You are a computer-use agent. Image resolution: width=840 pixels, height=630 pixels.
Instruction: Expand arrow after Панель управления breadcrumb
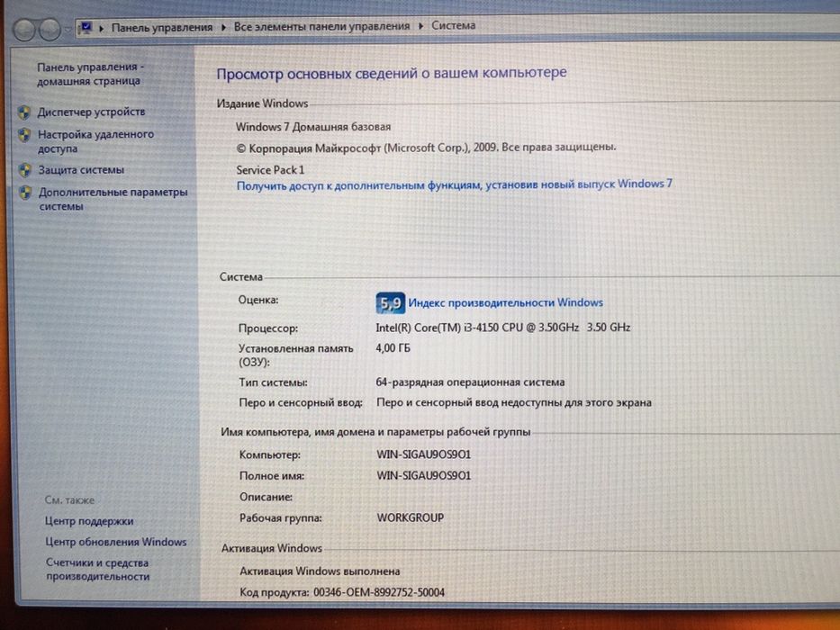coord(223,27)
